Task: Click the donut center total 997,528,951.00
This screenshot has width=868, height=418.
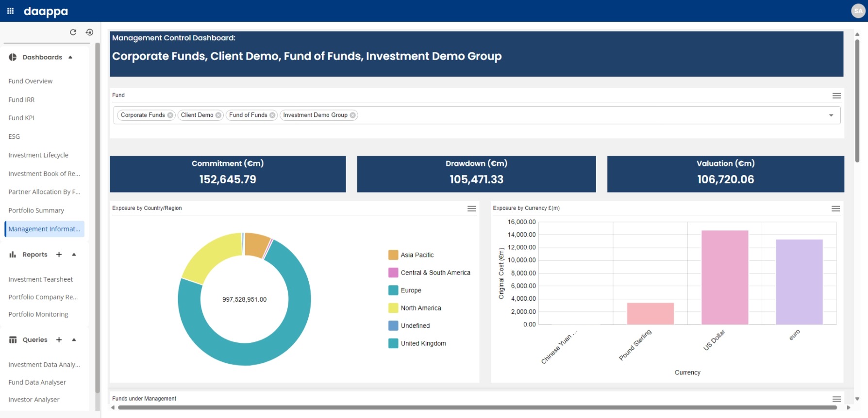Action: tap(245, 300)
